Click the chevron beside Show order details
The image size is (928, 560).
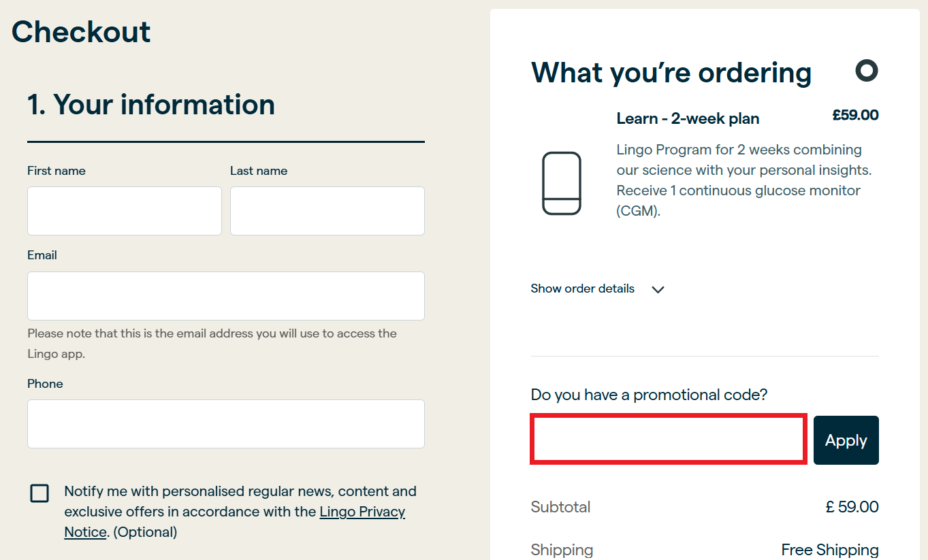658,289
